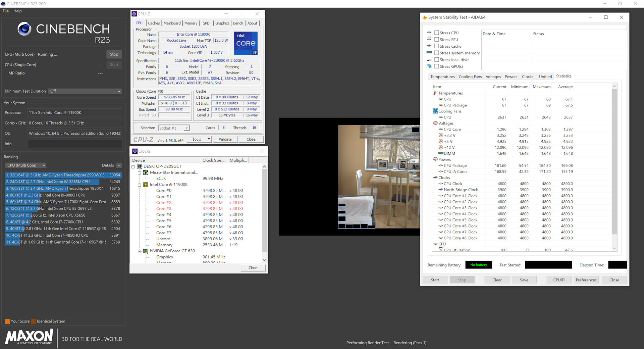Screen dimensions: 644x349
Task: Open the CPU-Z Tools dropdown arrow
Action: pos(209,139)
